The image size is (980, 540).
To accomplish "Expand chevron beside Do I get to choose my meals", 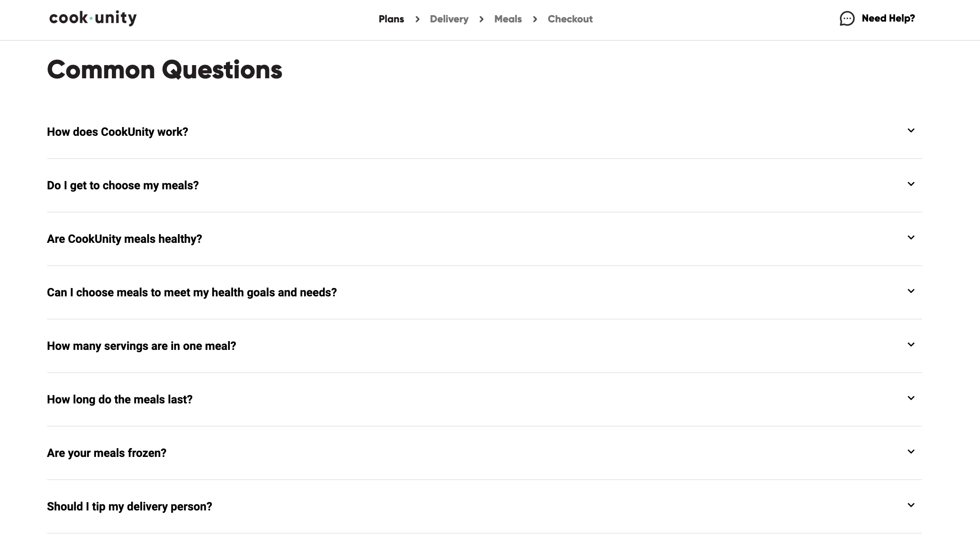I will point(911,184).
